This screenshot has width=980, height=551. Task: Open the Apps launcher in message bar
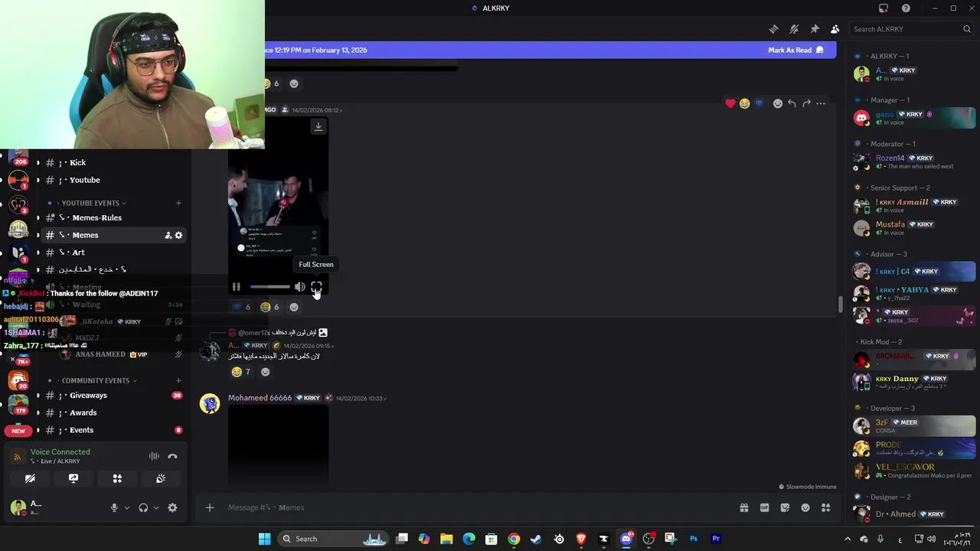tap(825, 507)
